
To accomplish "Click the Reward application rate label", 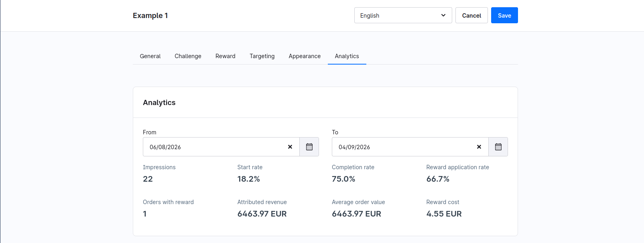I will click(x=458, y=167).
